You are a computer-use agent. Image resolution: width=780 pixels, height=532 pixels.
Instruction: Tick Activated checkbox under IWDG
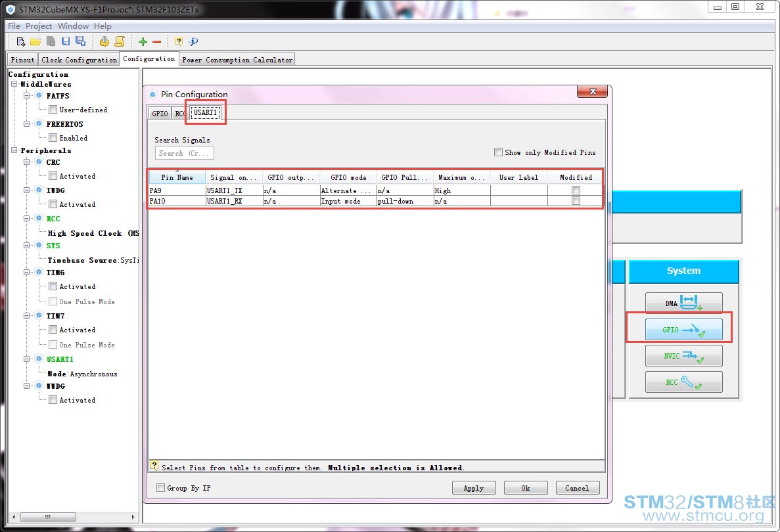point(53,204)
